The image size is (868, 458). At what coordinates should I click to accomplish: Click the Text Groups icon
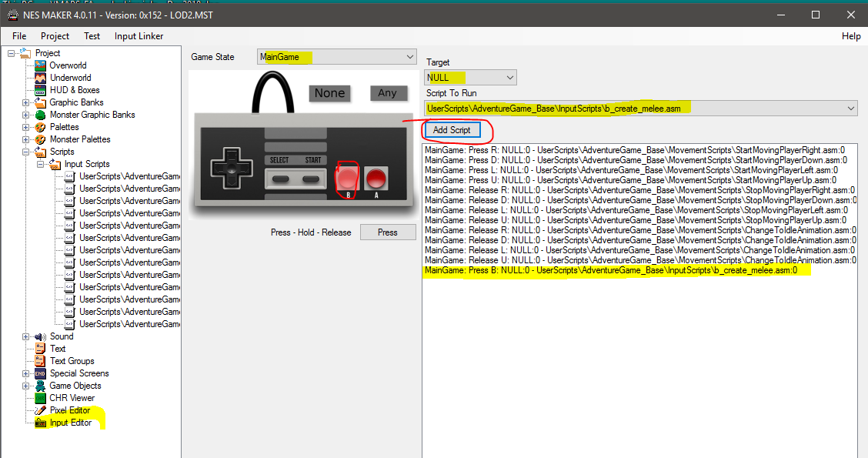[x=41, y=361]
